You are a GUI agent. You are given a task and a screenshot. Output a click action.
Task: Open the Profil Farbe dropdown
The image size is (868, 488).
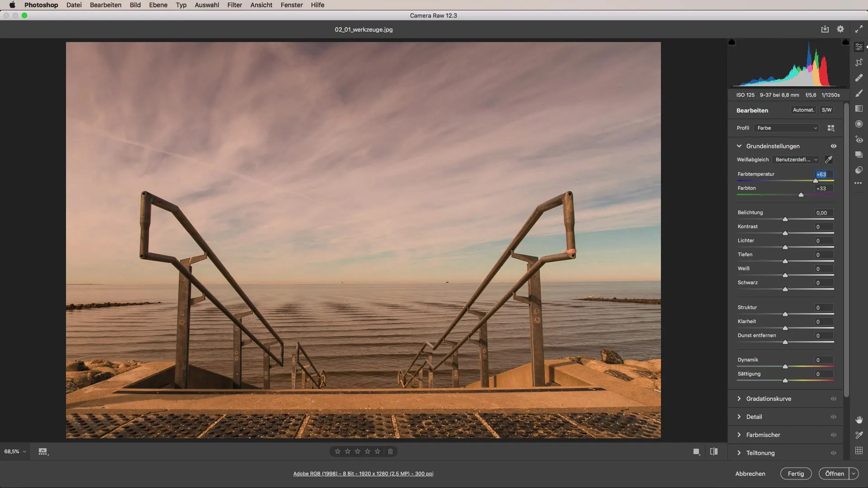pyautogui.click(x=787, y=128)
